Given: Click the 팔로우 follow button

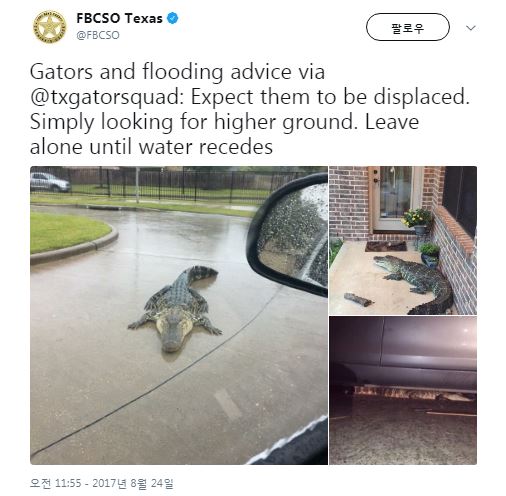Looking at the screenshot, I should tap(408, 27).
